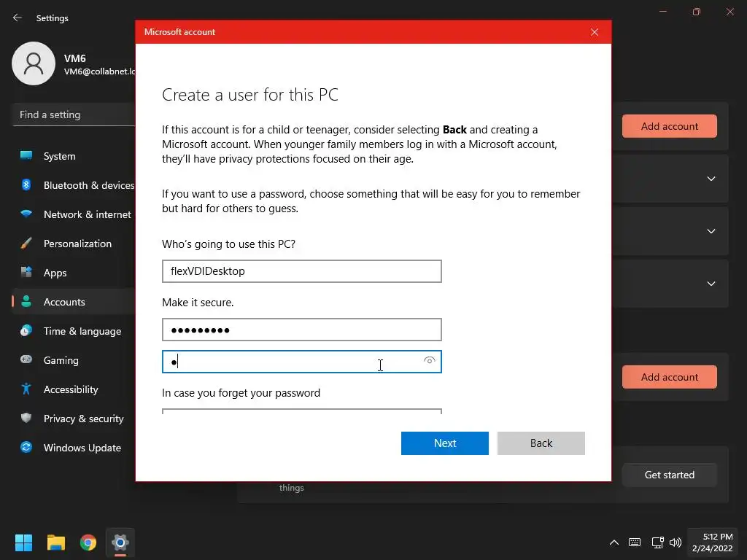747x560 pixels.
Task: Click the Find a setting search box
Action: click(74, 114)
